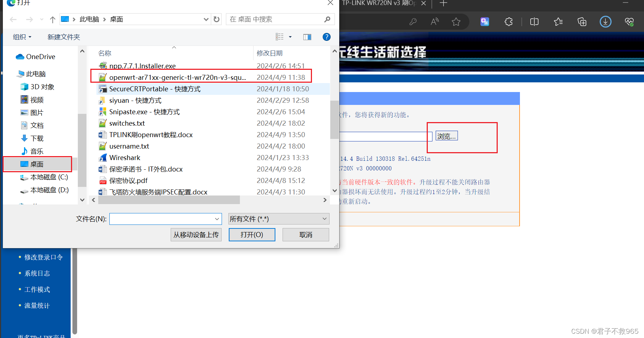Click the file list vertical scrollbar
Image resolution: width=644 pixels, height=338 pixels.
[334, 120]
